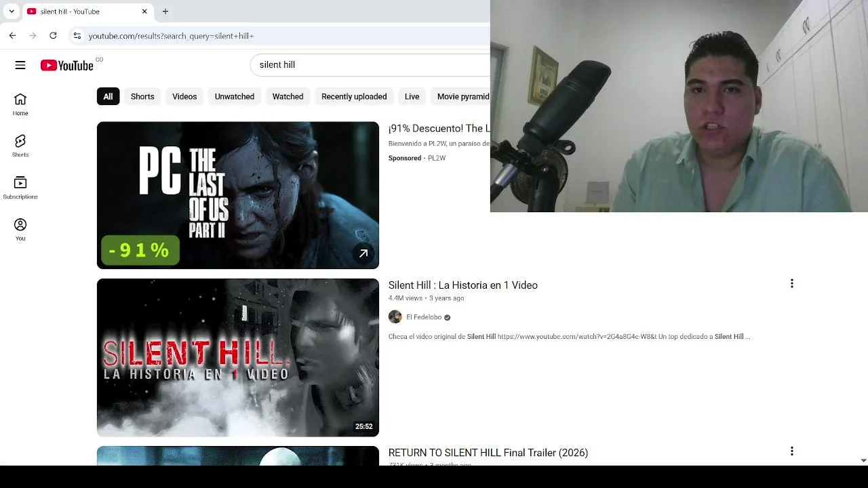Select the Shorts filter chip
The image size is (868, 488).
(142, 96)
